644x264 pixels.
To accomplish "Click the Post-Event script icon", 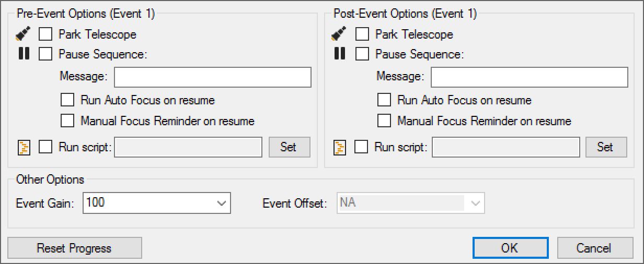I will click(340, 147).
